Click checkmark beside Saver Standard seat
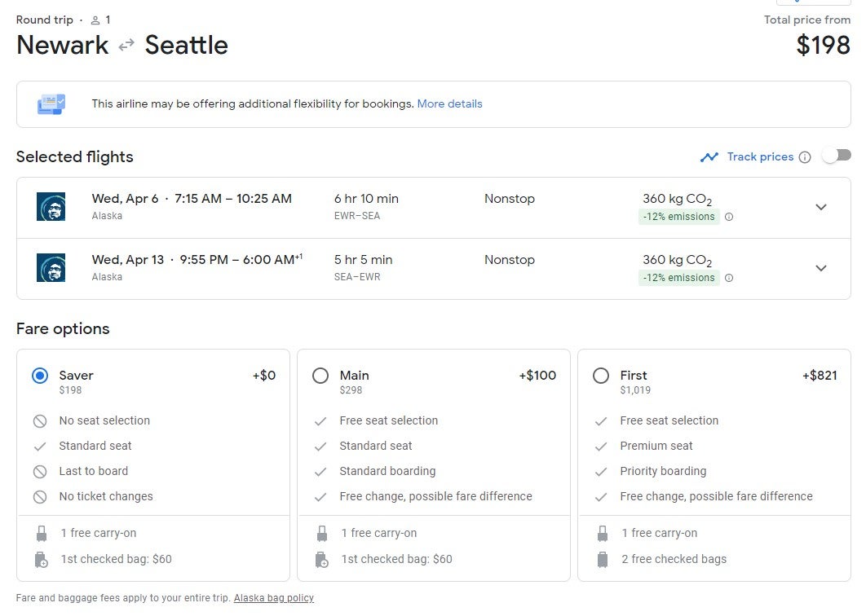Viewport: 866px width, 616px height. 40,447
